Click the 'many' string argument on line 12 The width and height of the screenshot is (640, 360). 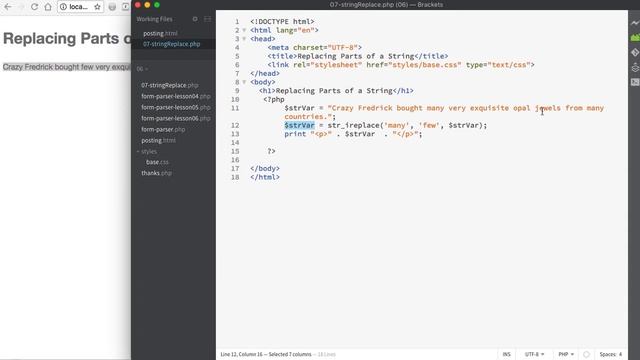tap(397, 125)
